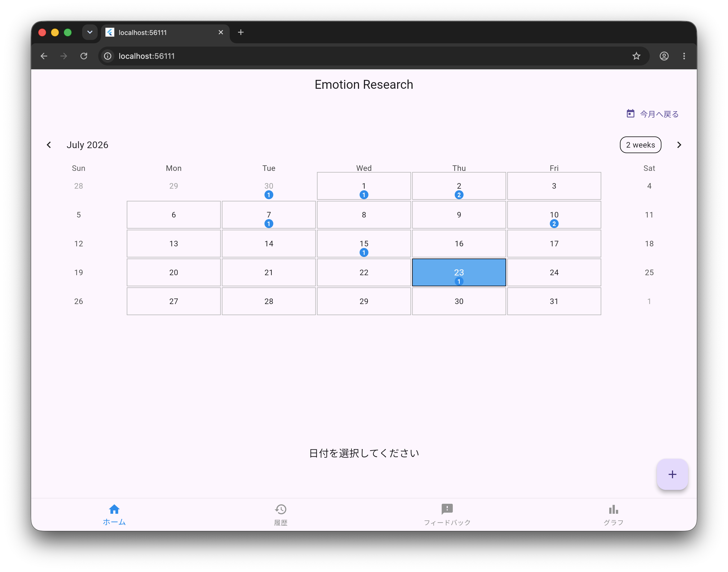Click the Emotion Research title
This screenshot has height=572, width=728.
point(364,84)
